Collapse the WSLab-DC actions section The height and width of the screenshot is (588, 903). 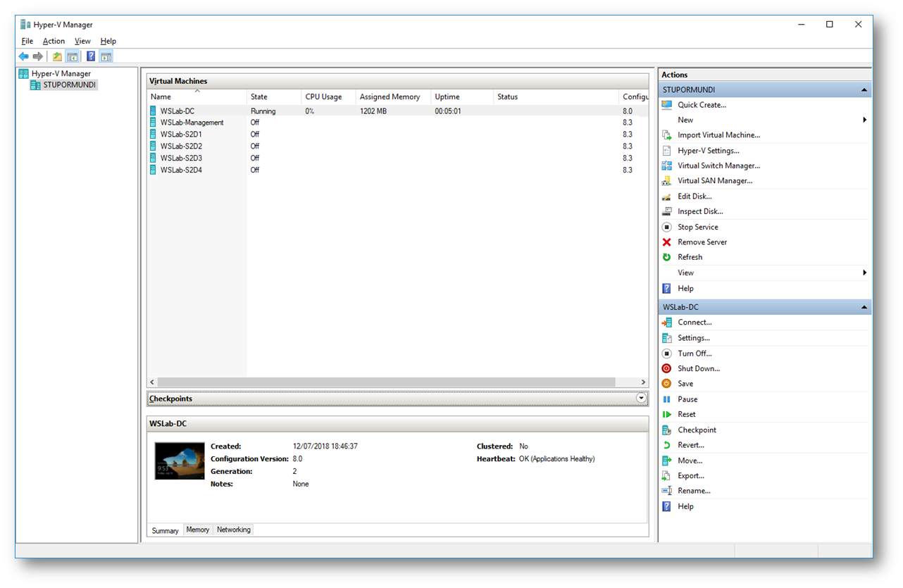(x=864, y=308)
